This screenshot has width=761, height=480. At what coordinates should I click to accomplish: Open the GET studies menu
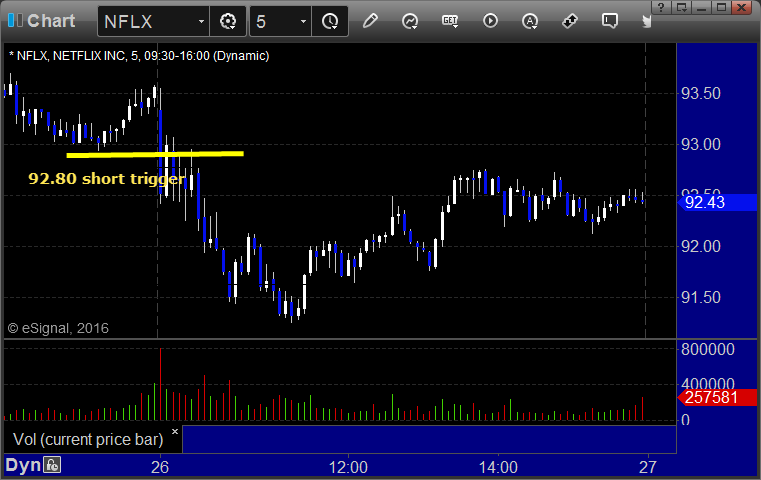[450, 21]
